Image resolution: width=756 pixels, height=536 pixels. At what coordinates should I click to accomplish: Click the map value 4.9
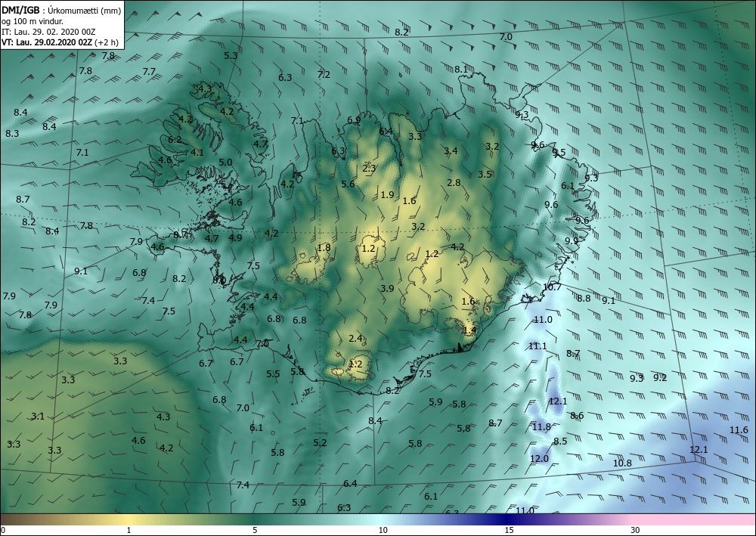coord(235,237)
